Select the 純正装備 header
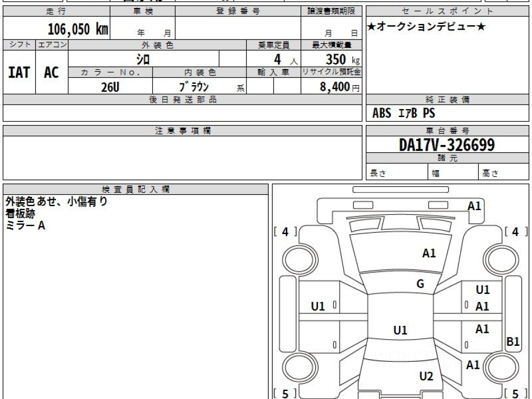The image size is (532, 399). 447,100
